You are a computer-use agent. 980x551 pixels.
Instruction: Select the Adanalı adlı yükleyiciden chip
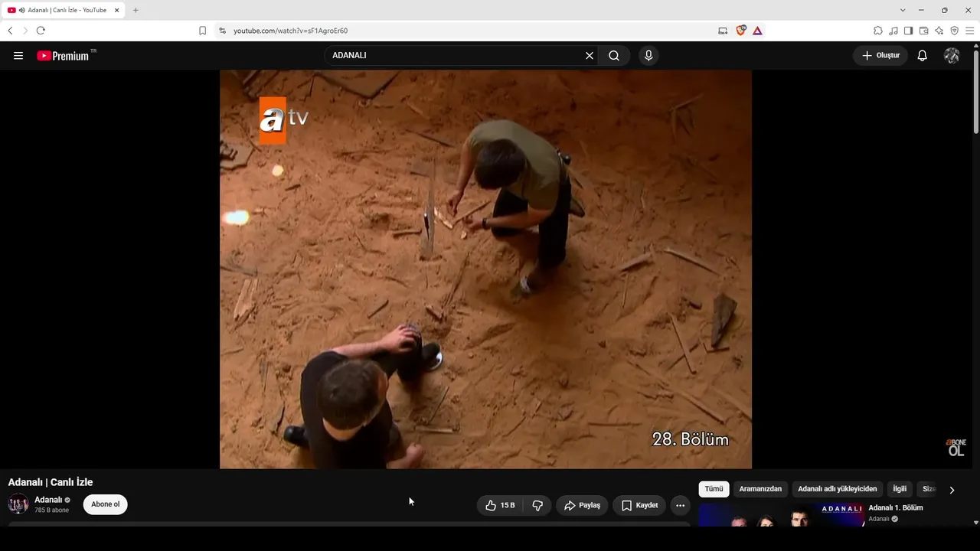pos(838,489)
